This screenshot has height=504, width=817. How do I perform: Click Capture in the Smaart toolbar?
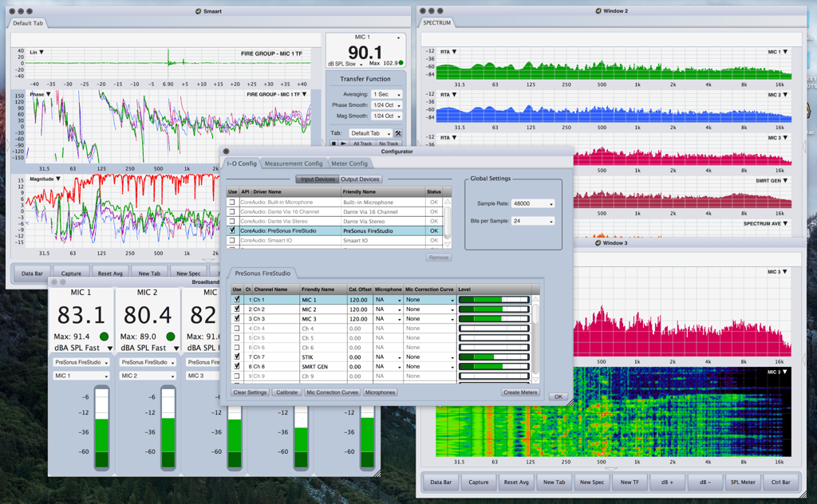tap(71, 273)
